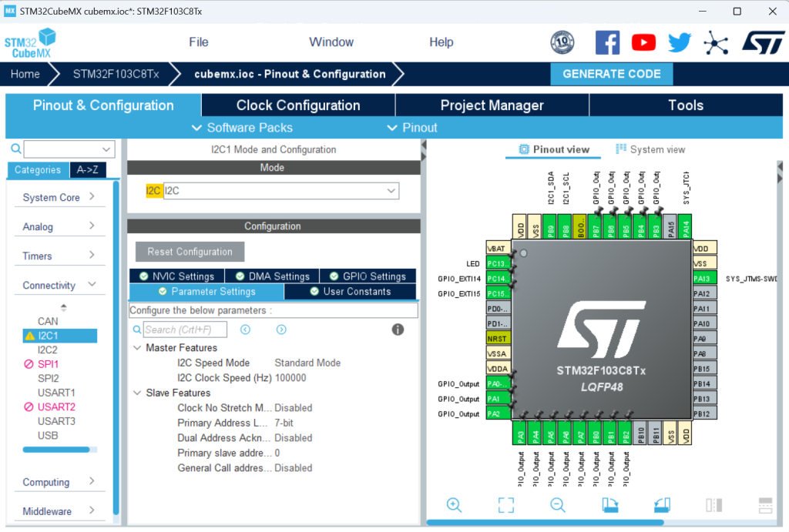This screenshot has height=532, width=789.
Task: Click the Pinout view chip icon
Action: (x=524, y=149)
